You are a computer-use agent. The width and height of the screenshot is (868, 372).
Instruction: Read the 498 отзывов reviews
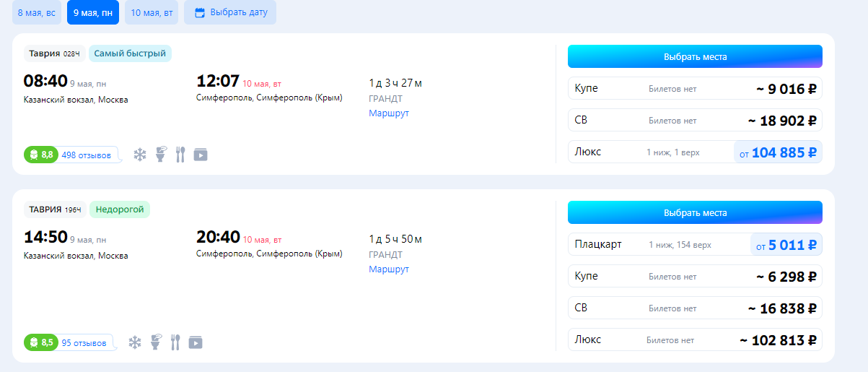(x=87, y=155)
